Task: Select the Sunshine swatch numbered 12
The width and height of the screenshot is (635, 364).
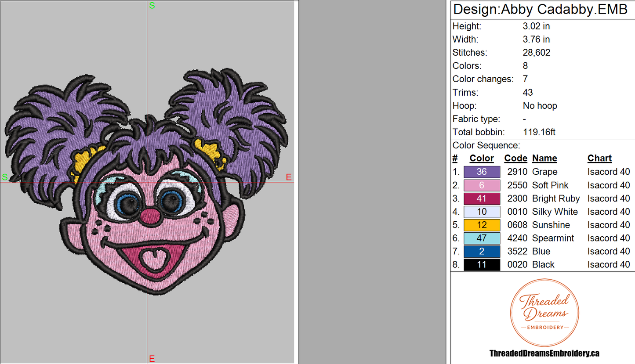Action: tap(482, 225)
